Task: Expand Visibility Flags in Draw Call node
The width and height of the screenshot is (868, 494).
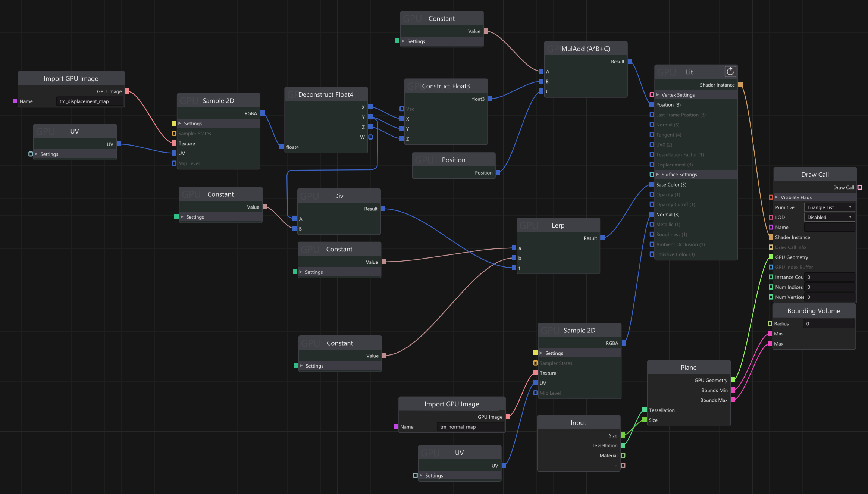Action: pos(777,197)
